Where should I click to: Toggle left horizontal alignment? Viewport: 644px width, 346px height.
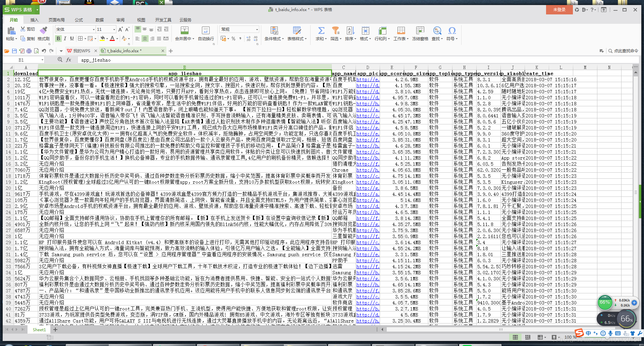[x=138, y=39]
